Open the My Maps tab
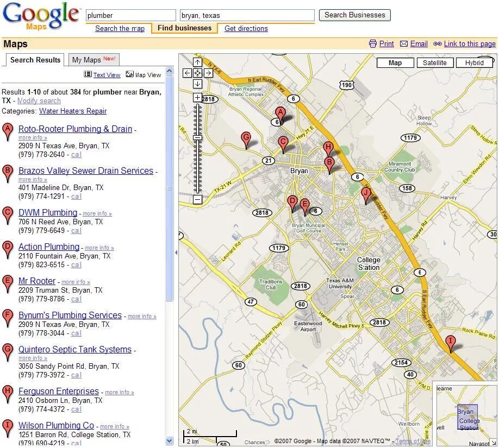 94,59
